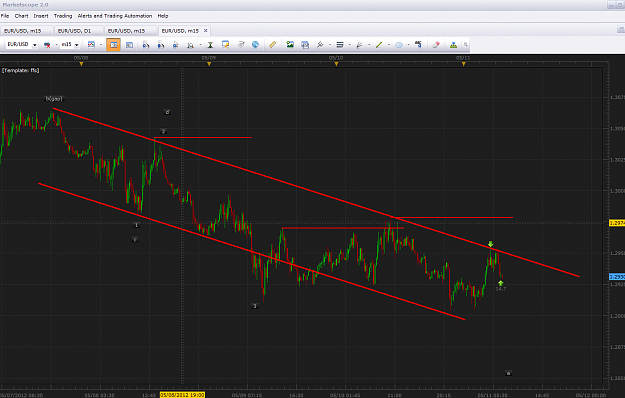Screen dimensions: 625x398
Task: Close the active EUR/USD, m15 tab
Action: pyautogui.click(x=206, y=30)
